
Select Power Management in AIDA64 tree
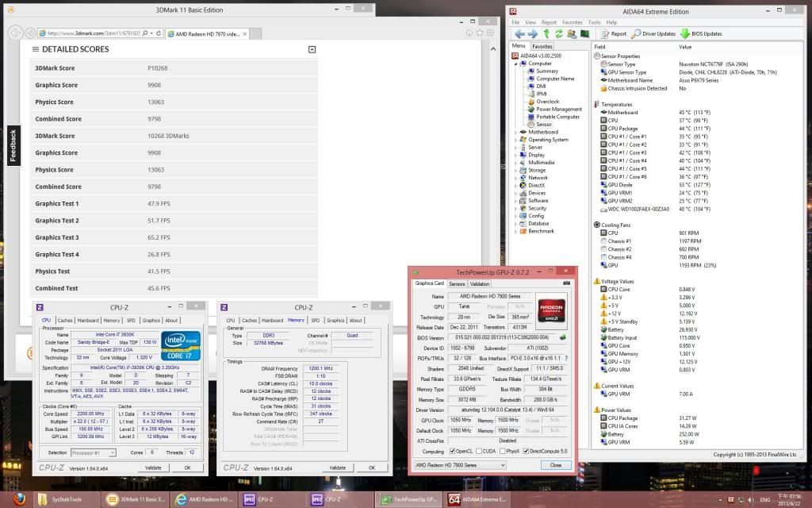[559, 110]
